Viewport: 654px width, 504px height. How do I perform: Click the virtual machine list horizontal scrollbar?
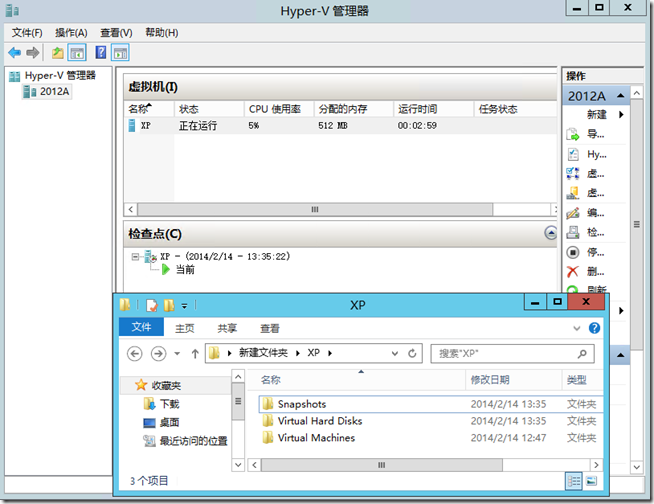315,209
